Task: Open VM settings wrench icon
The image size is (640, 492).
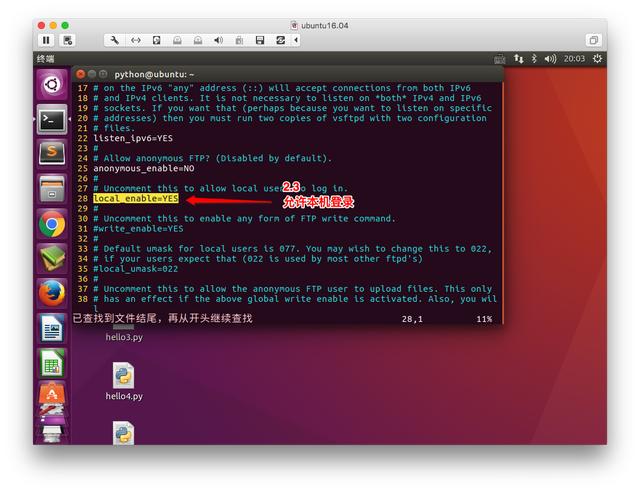Action: (115, 40)
